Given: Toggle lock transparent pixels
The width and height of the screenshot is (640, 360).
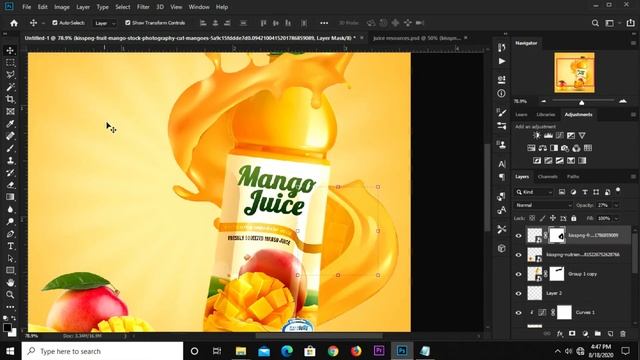Looking at the screenshot, I should 532,218.
